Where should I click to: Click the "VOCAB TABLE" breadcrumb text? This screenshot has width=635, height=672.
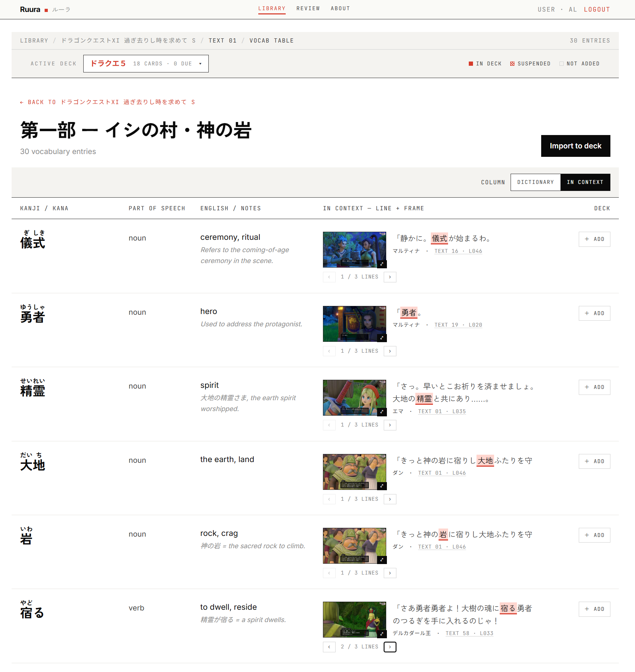[272, 41]
